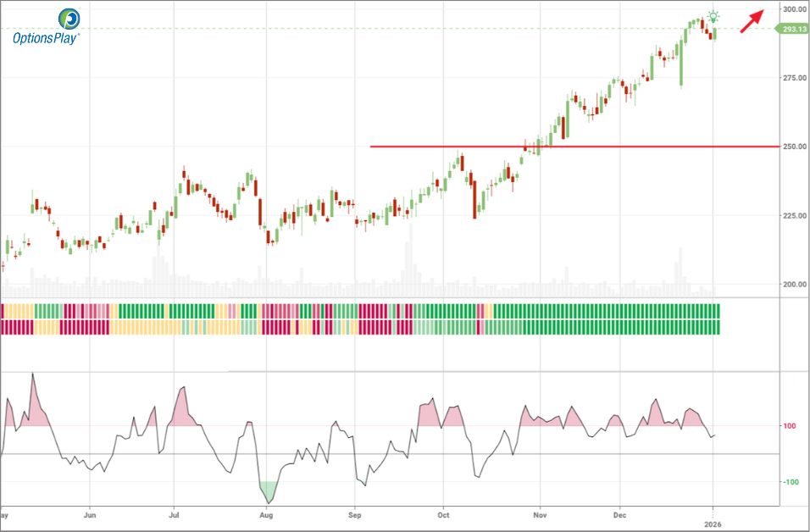The height and width of the screenshot is (532, 810).
Task: Click the OptionsPlay logo
Action: point(46,27)
